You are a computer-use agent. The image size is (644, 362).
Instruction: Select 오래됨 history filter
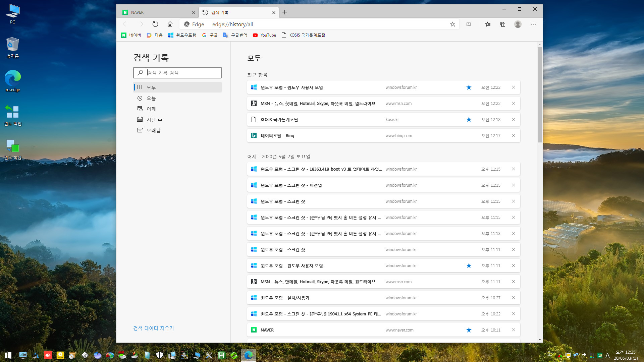(x=177, y=130)
